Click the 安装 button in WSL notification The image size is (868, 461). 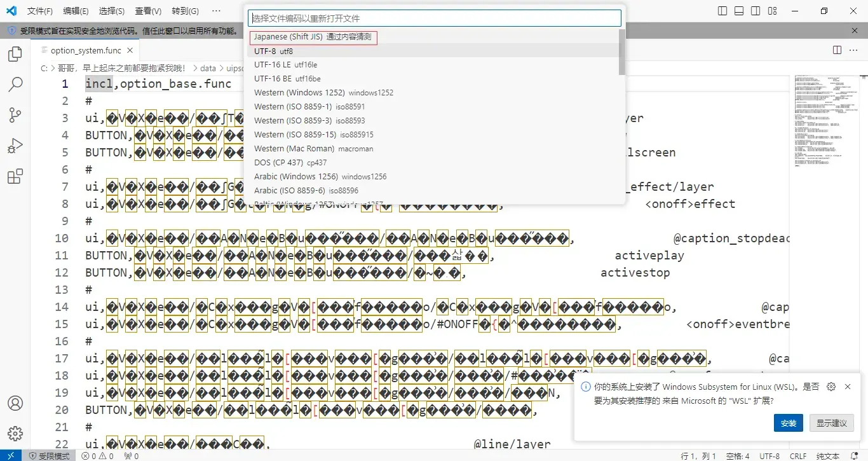pos(789,423)
